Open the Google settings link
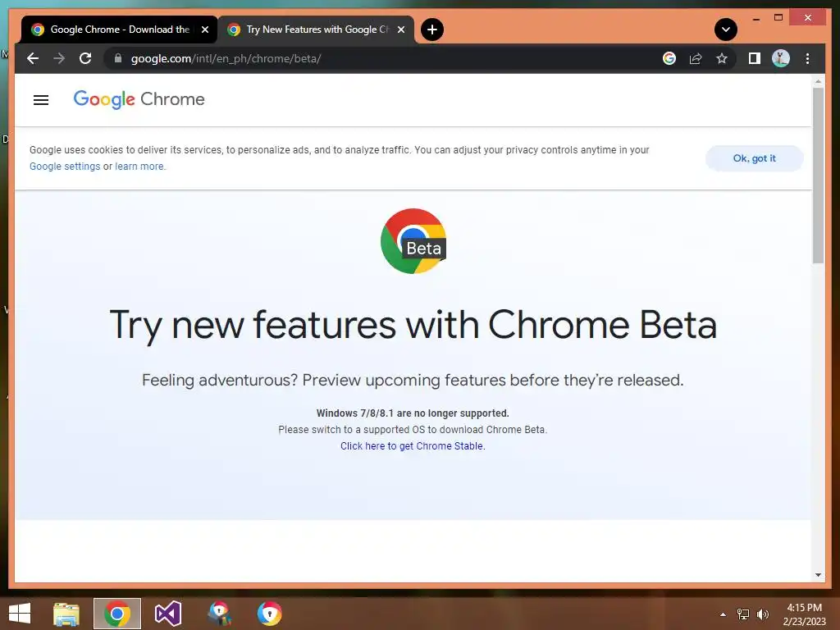This screenshot has height=630, width=840. [65, 166]
